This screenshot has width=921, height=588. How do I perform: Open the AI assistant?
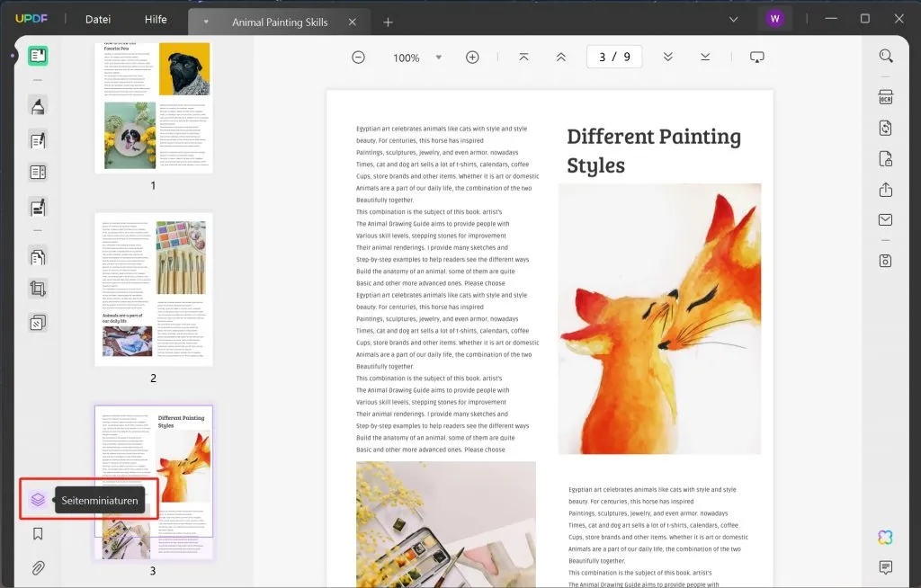tap(885, 537)
